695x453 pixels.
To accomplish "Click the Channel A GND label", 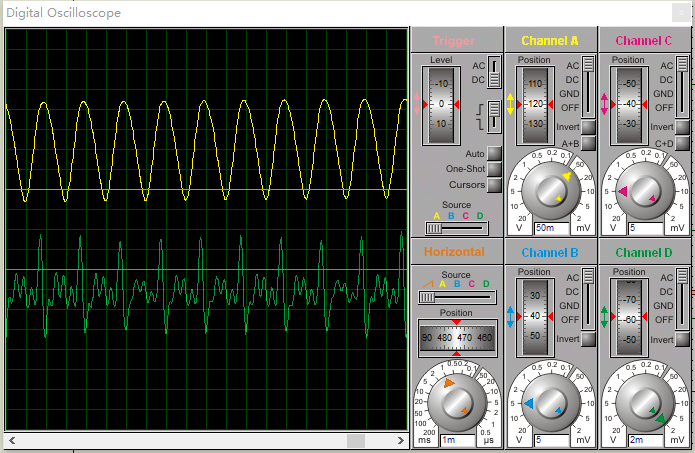I will tap(569, 94).
